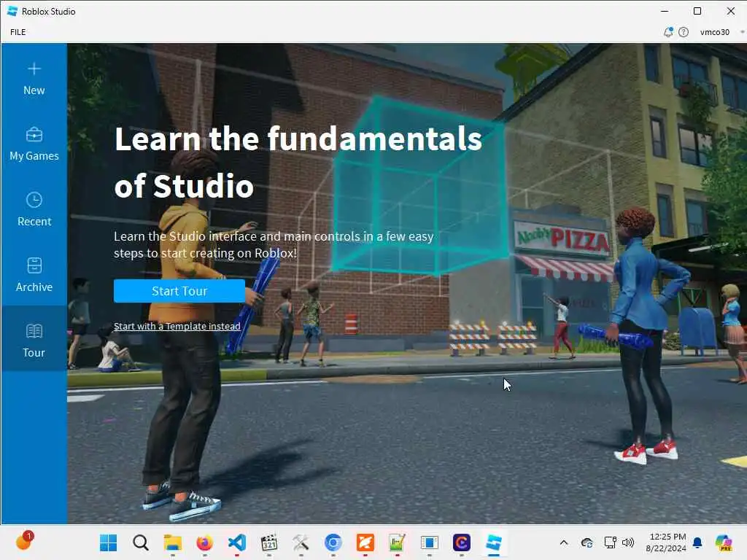Open Visual Studio Code from the taskbar
The image size is (747, 560).
click(237, 542)
